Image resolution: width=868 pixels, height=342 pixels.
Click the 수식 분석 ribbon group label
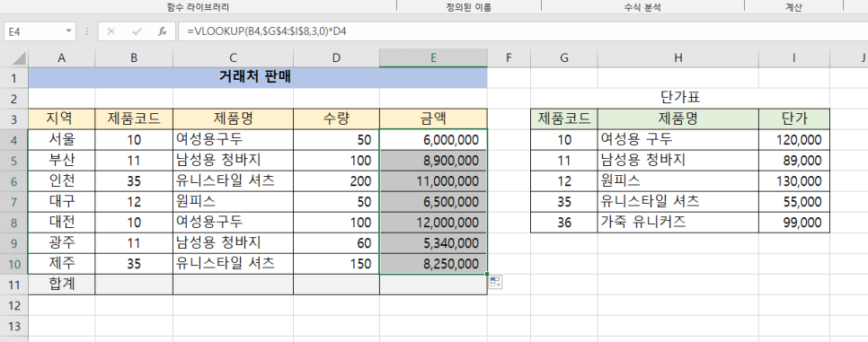pos(642,7)
